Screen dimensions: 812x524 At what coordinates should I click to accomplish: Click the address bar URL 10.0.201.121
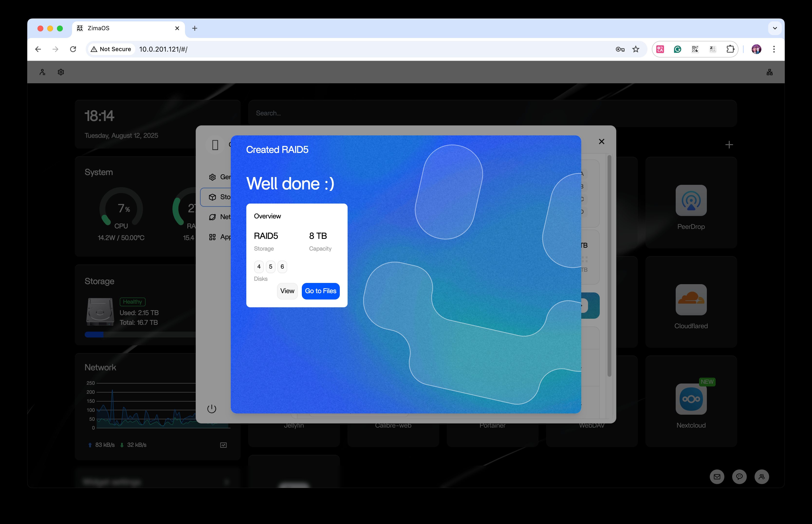[163, 49]
